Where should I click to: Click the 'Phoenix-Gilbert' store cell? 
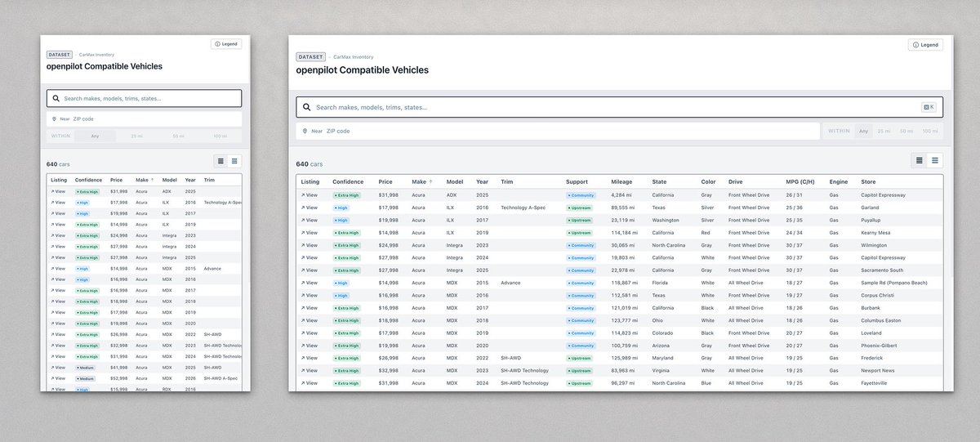880,346
